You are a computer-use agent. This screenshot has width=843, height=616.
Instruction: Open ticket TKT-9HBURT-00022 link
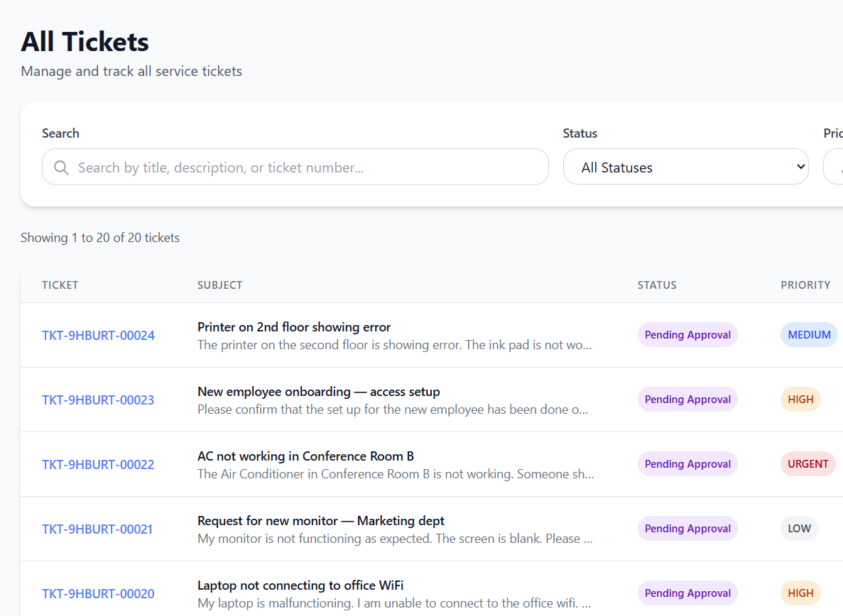click(x=98, y=465)
